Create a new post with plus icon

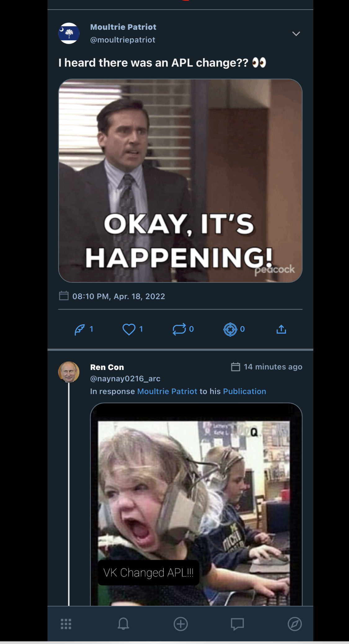click(x=181, y=624)
